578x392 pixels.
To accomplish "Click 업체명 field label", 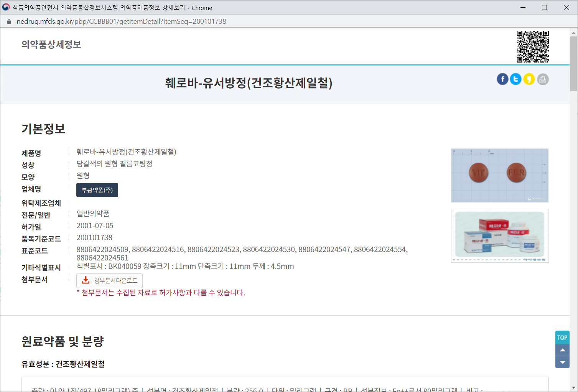I will tap(31, 189).
